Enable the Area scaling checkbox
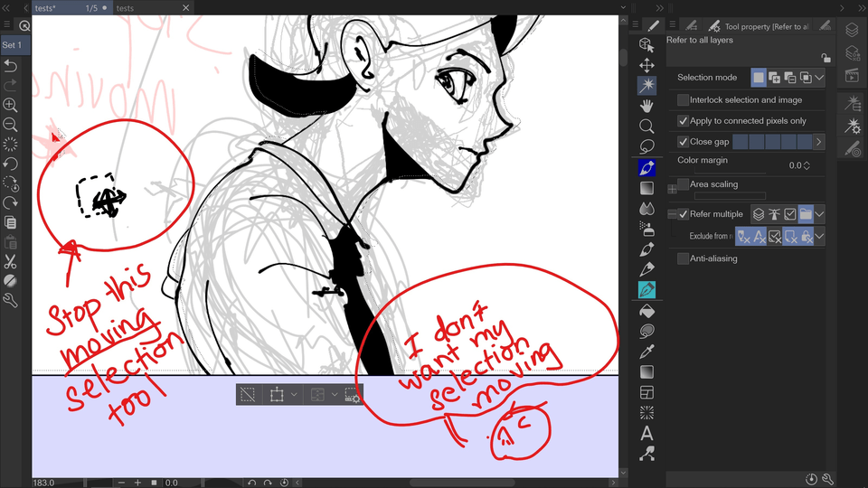 point(684,184)
